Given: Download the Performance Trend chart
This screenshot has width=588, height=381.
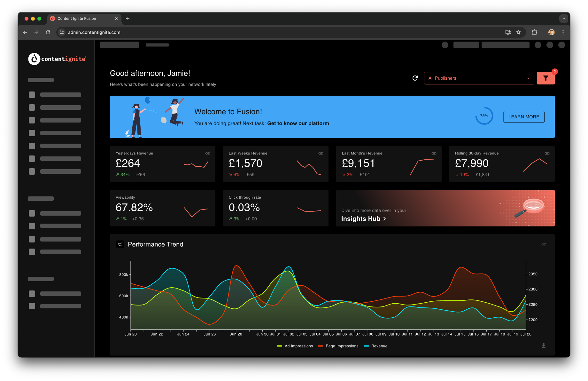Looking at the screenshot, I should pos(544,345).
